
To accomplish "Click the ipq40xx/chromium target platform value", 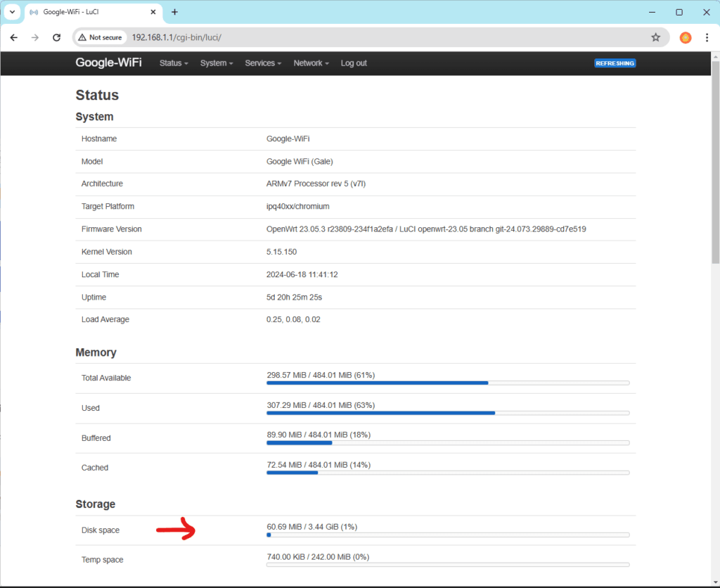I will point(297,206).
